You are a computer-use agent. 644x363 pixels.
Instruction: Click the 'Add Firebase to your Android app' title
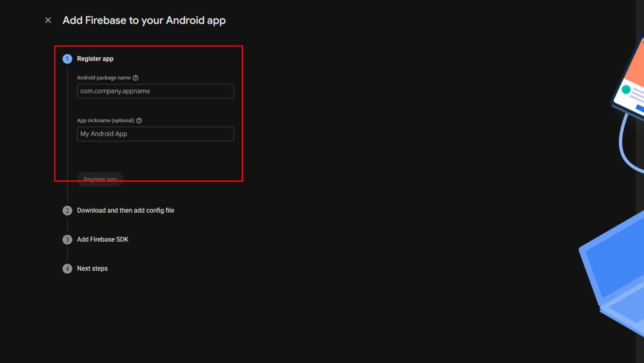pyautogui.click(x=144, y=20)
